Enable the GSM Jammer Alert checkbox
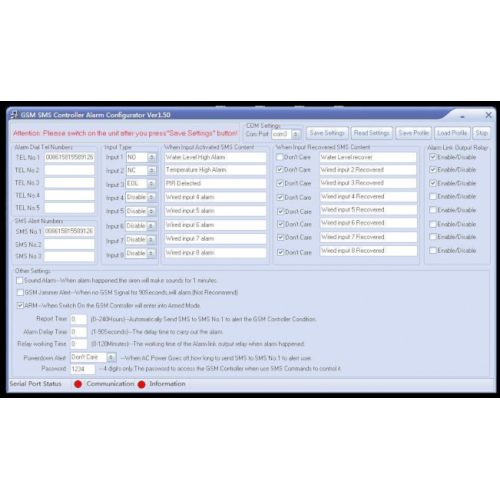This screenshot has width=500, height=500. point(20,293)
